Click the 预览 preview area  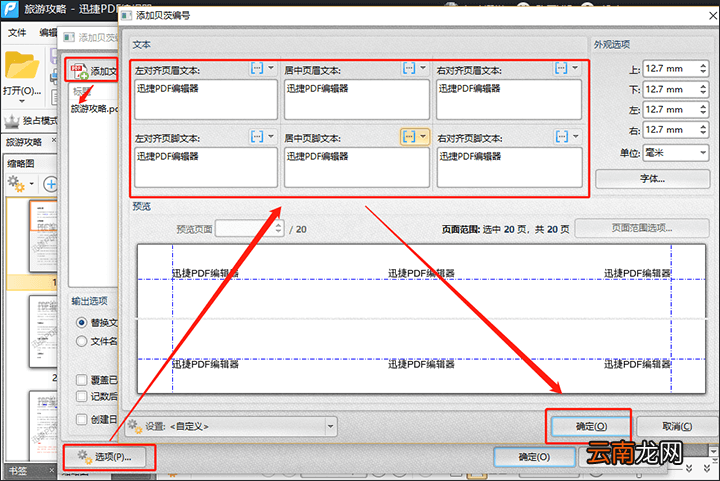421,319
